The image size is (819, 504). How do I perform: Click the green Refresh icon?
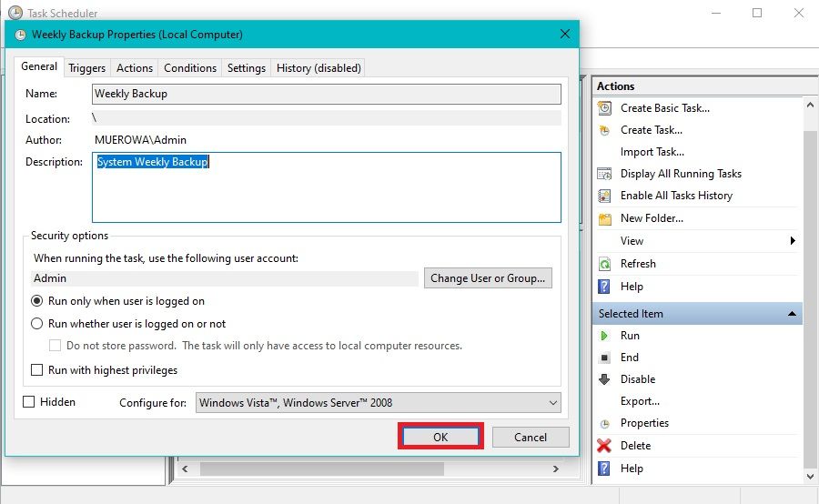pyautogui.click(x=604, y=264)
